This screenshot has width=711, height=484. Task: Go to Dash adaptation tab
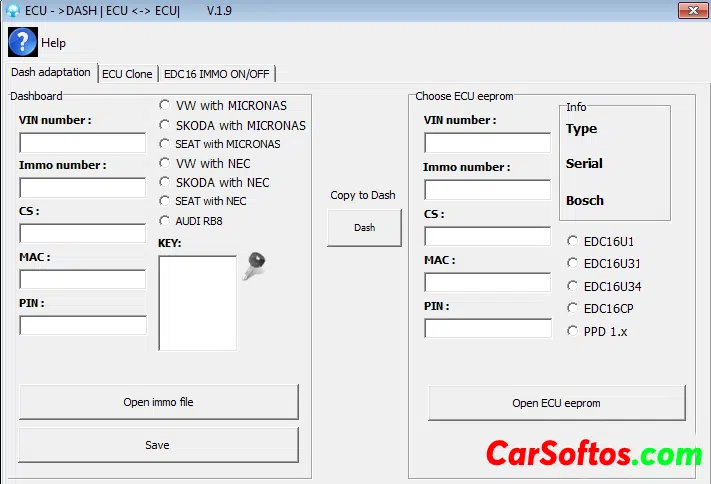coord(50,73)
